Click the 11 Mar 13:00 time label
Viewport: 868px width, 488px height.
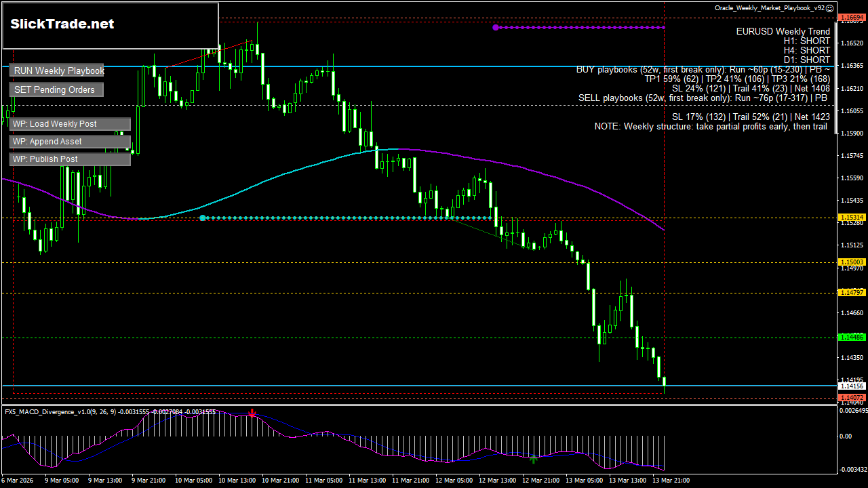[368, 480]
